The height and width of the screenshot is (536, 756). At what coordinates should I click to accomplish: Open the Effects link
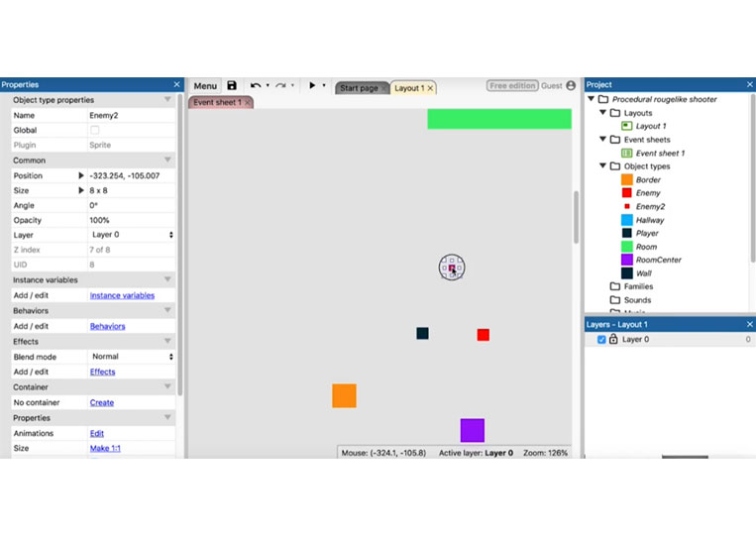pyautogui.click(x=103, y=373)
